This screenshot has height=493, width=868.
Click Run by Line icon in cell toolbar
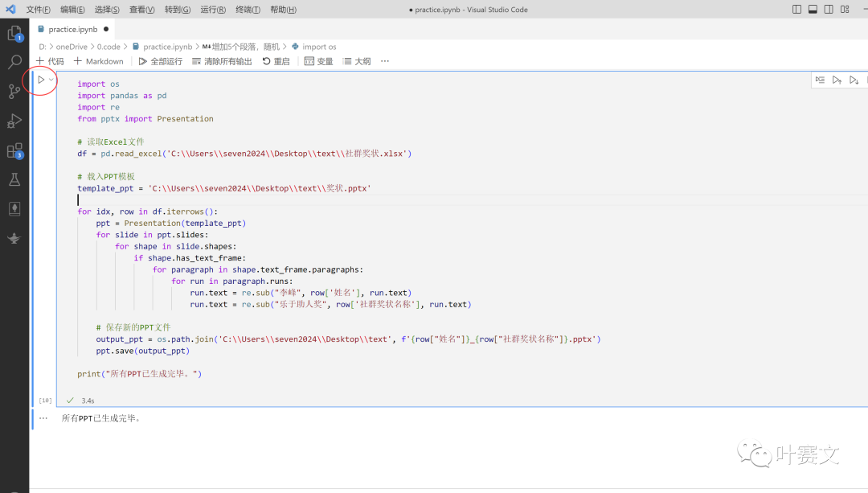(x=820, y=80)
